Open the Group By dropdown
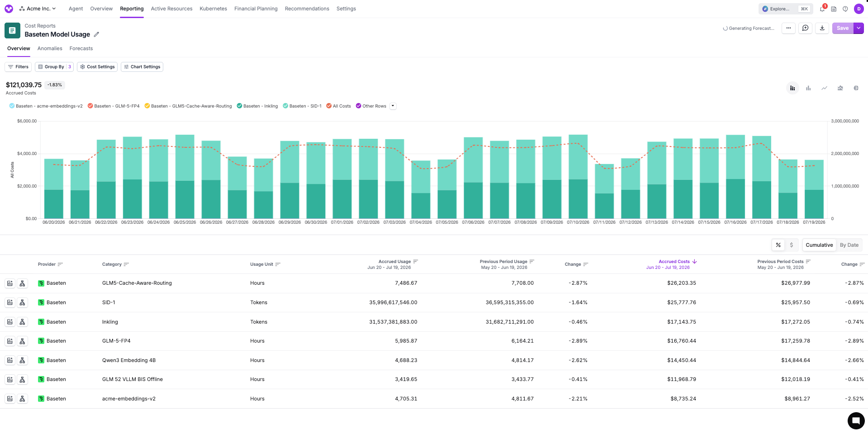Viewport: 868px width, 433px height. pyautogui.click(x=54, y=67)
